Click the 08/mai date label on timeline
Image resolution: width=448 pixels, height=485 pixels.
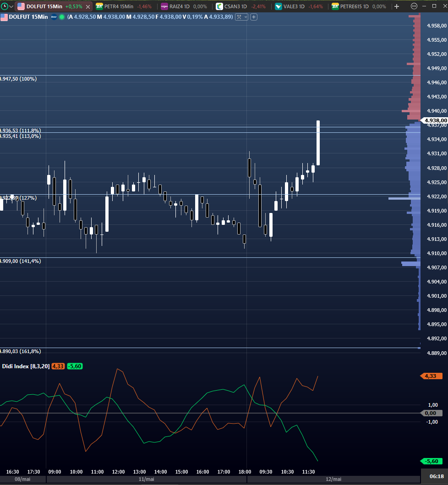click(22, 479)
